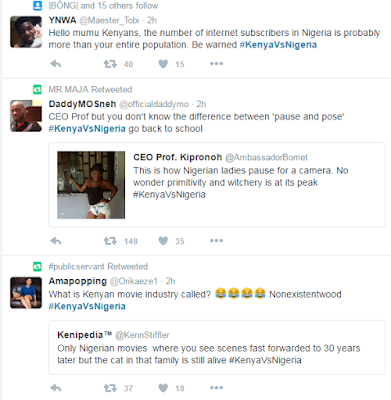Open more options on YNWA's tweet
The width and height of the screenshot is (391, 400).
pos(216,64)
